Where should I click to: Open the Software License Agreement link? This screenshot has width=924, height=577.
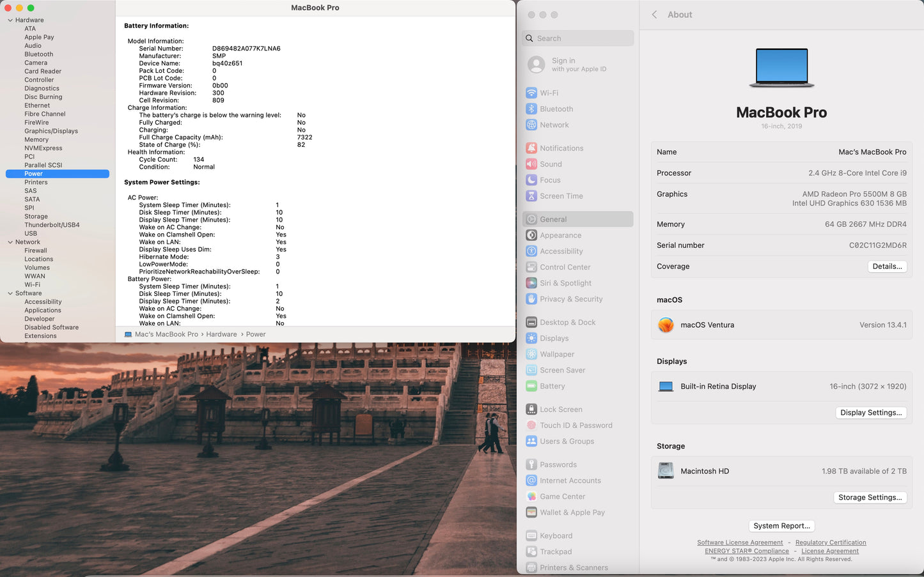tap(740, 542)
